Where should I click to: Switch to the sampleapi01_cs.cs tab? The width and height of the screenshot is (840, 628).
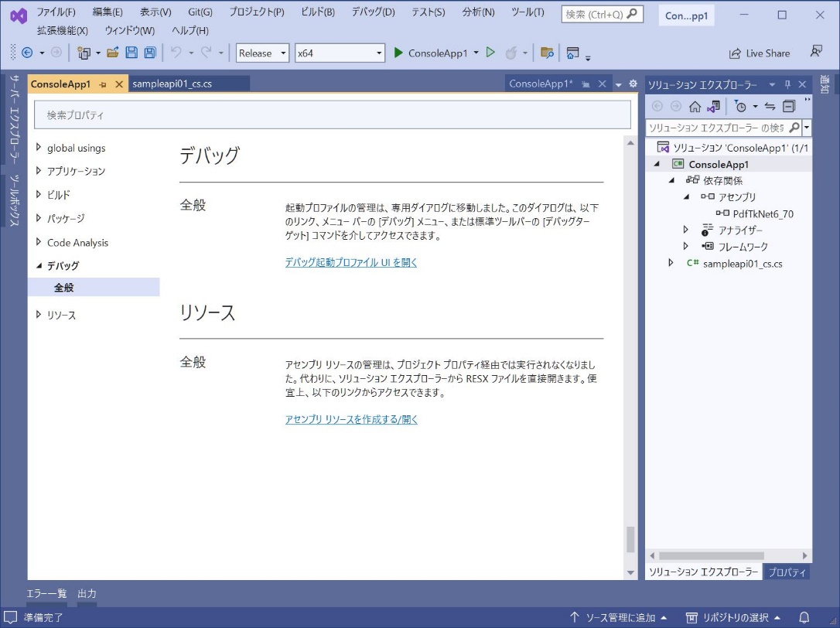point(172,84)
